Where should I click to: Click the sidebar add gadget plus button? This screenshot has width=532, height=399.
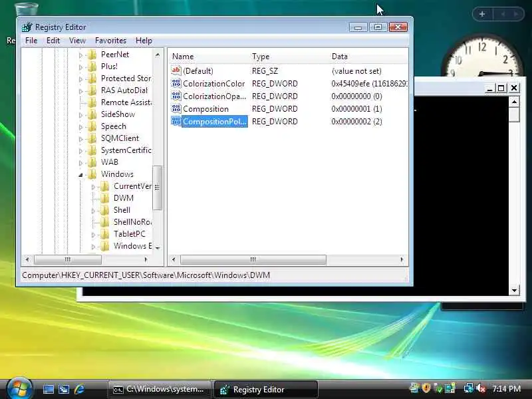[482, 14]
